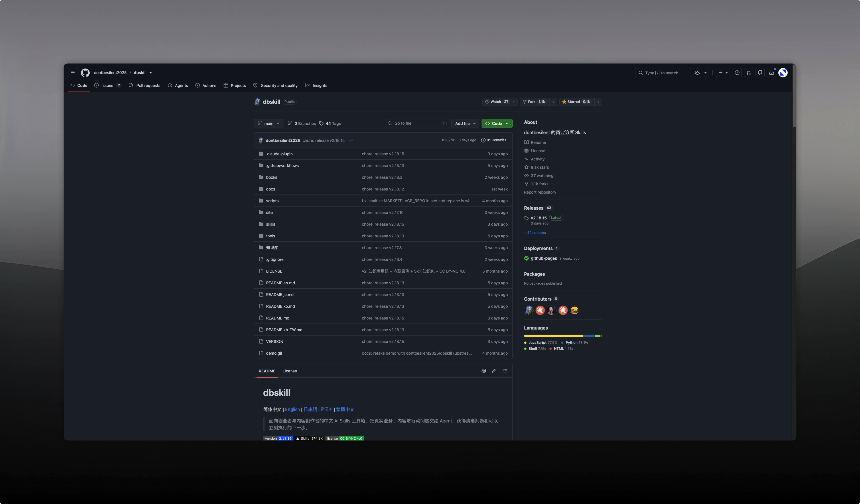Screen dimensions: 860x504
Task: Open the Security and quality tab
Action: [275, 85]
